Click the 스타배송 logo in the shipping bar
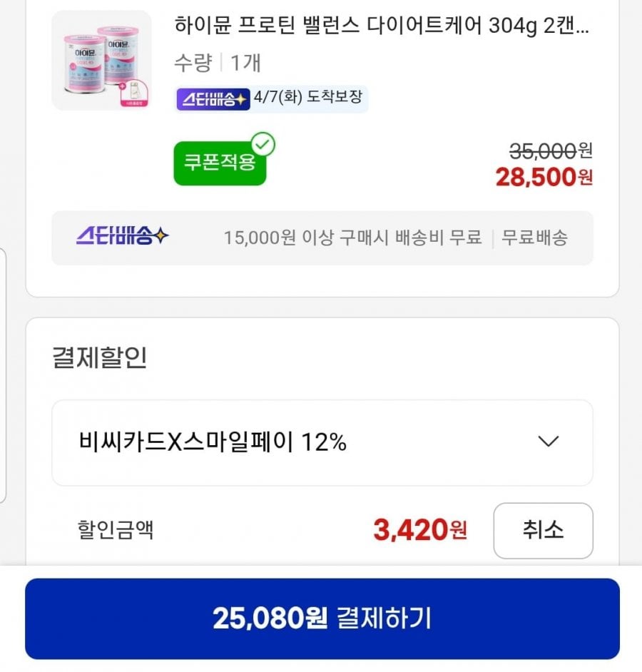Image resolution: width=642 pixels, height=672 pixels. [x=123, y=237]
